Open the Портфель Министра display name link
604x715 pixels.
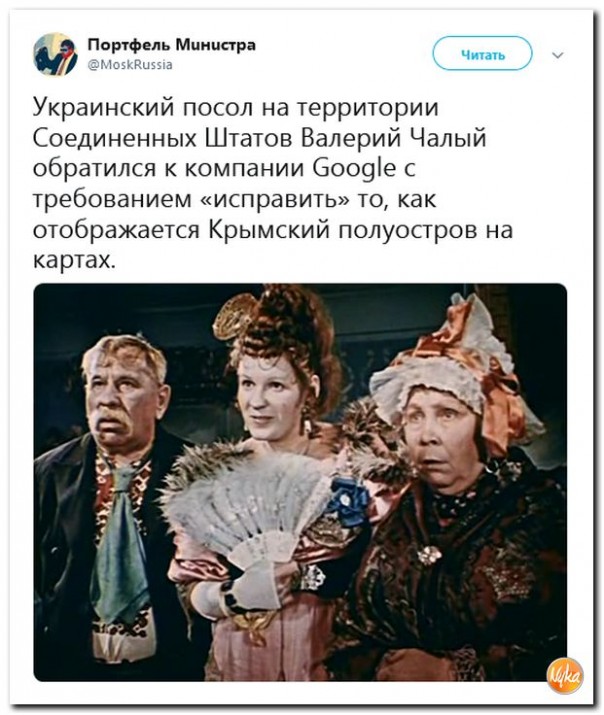[171, 45]
